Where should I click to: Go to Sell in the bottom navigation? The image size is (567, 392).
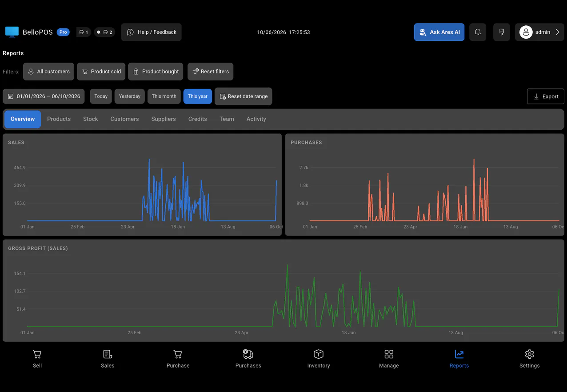(x=37, y=359)
